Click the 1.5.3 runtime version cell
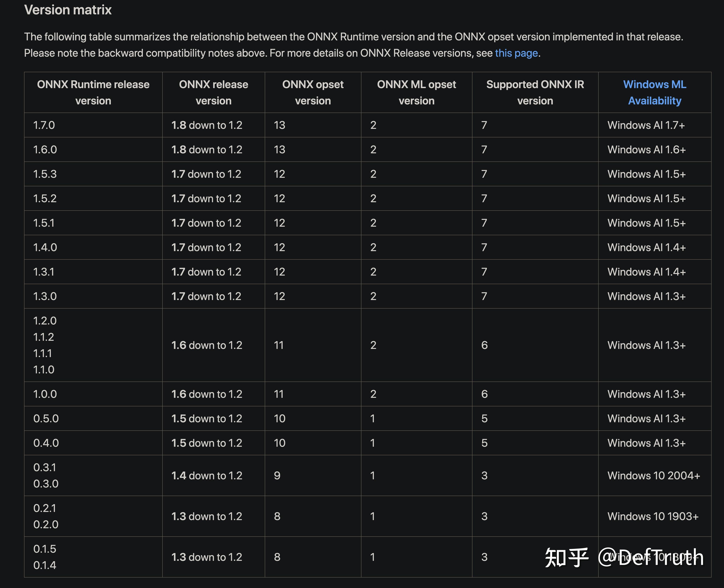 tap(45, 174)
